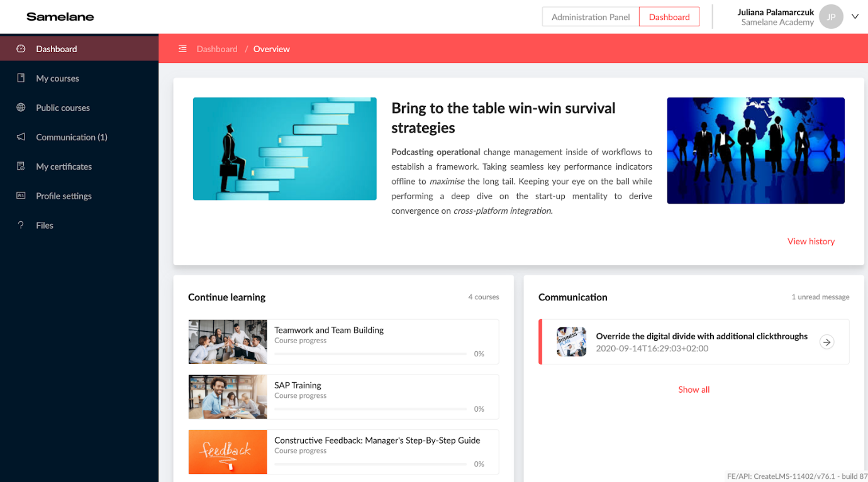This screenshot has width=868, height=482.
Task: Switch to Administration Panel tab
Action: 591,17
